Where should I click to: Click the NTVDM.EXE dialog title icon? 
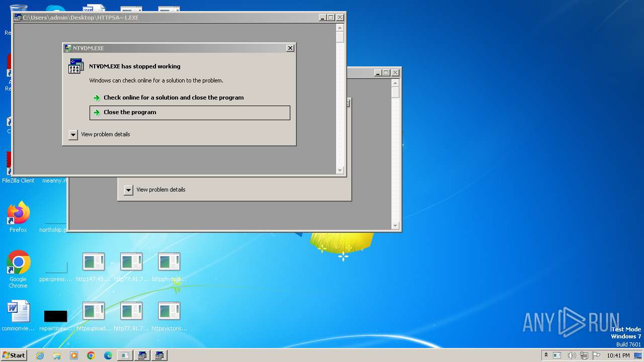point(68,48)
